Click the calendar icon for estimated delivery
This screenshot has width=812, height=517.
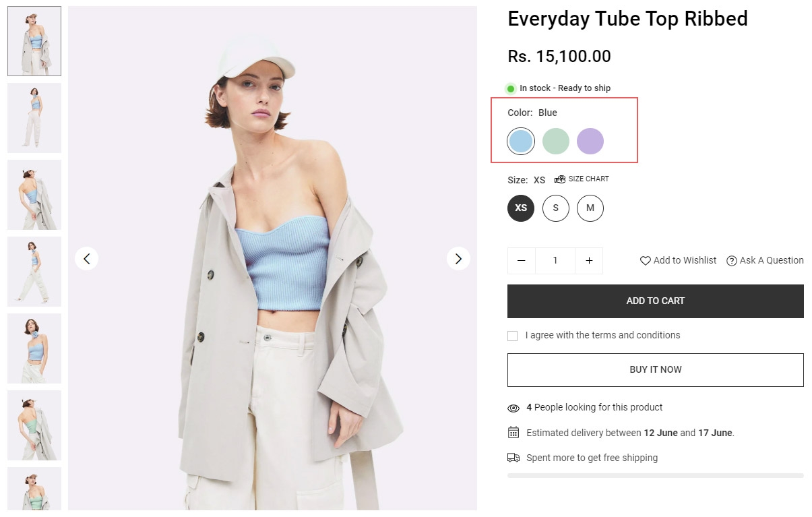point(513,433)
